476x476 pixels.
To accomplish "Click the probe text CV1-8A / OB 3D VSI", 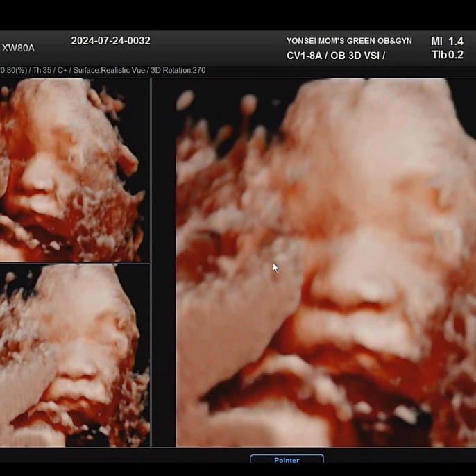I will 336,56.
